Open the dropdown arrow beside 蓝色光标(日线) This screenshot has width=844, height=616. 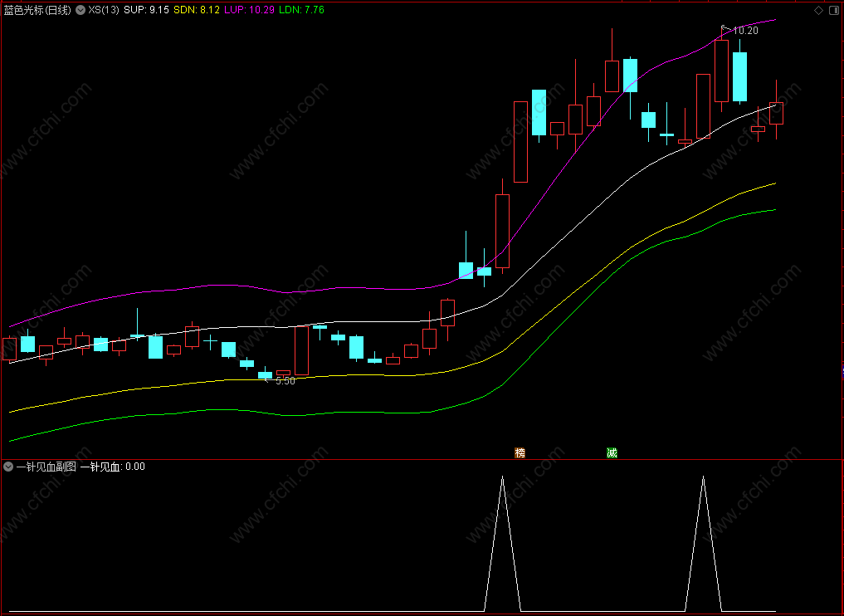[x=80, y=10]
